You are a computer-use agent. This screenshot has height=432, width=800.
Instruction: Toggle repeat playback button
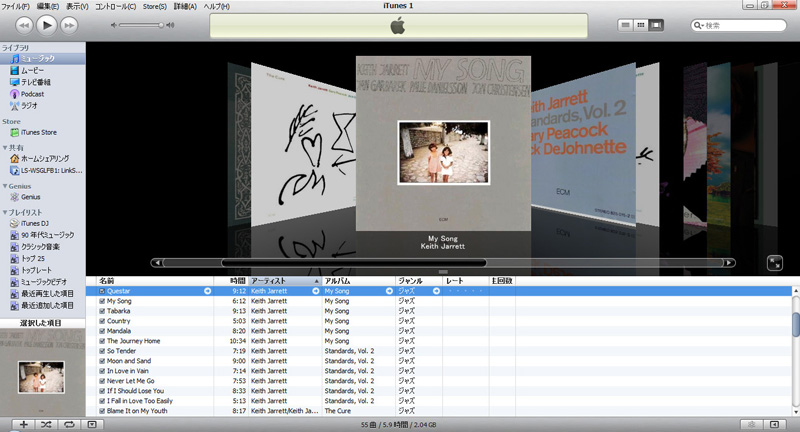(70, 425)
